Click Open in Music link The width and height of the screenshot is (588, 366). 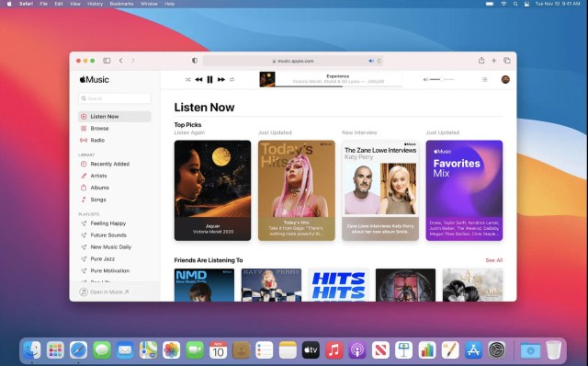click(x=104, y=292)
